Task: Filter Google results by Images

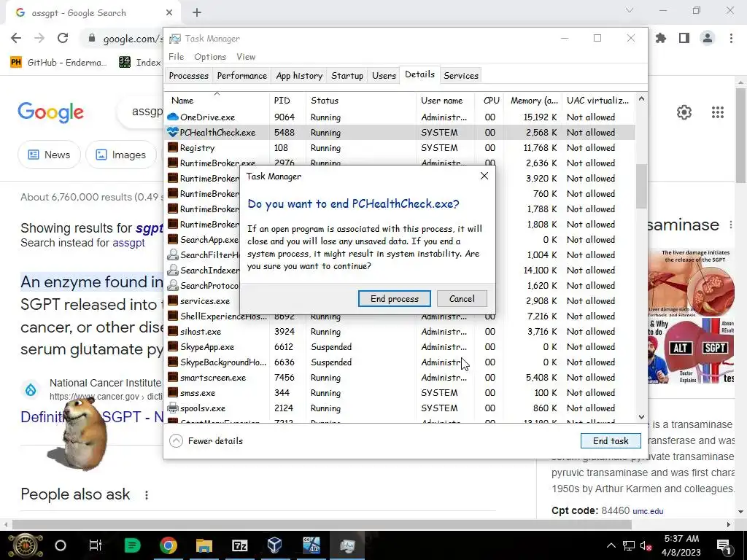Action: [x=121, y=155]
